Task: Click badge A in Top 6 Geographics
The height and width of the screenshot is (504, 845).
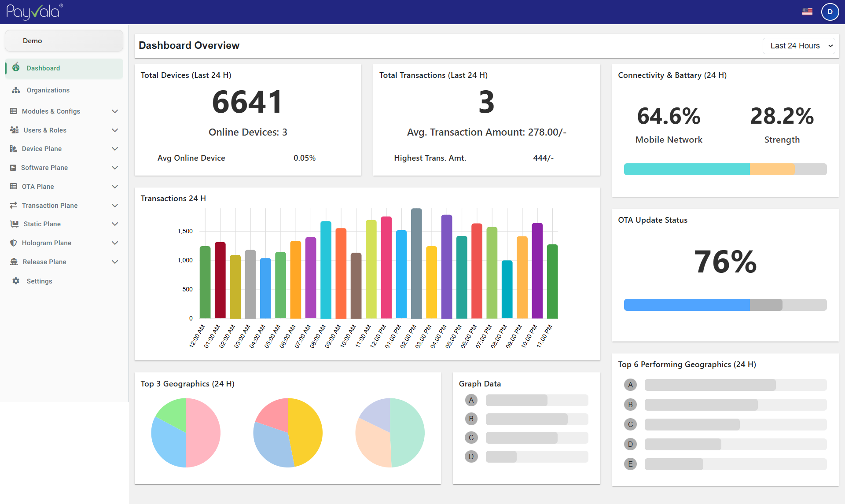Action: pyautogui.click(x=631, y=385)
